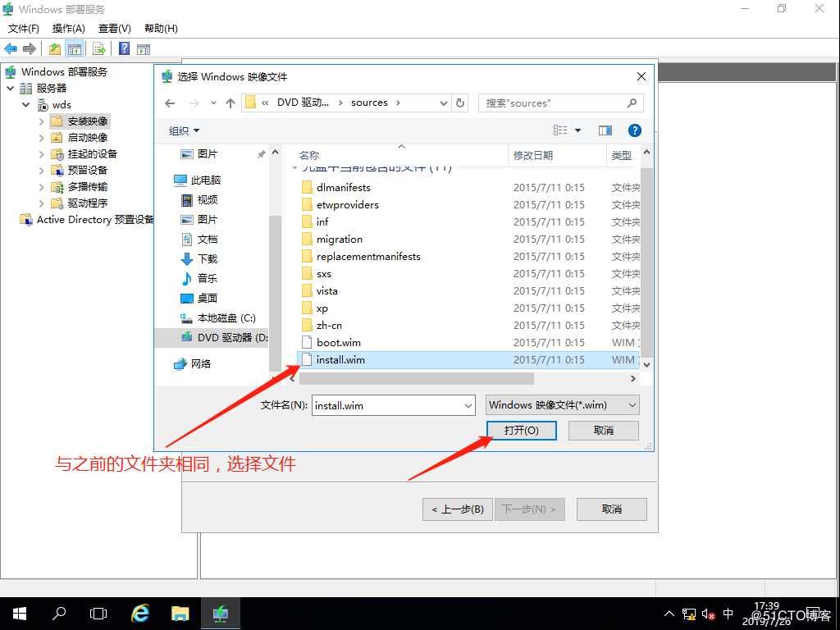Click the volume tray icon
Image resolution: width=840 pixels, height=630 pixels.
(x=708, y=614)
